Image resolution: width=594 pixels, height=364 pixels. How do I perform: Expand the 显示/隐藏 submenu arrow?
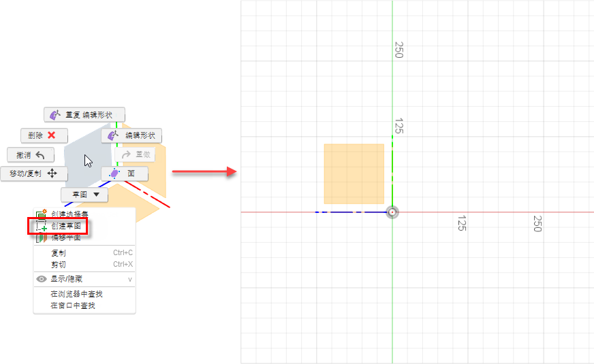130,280
